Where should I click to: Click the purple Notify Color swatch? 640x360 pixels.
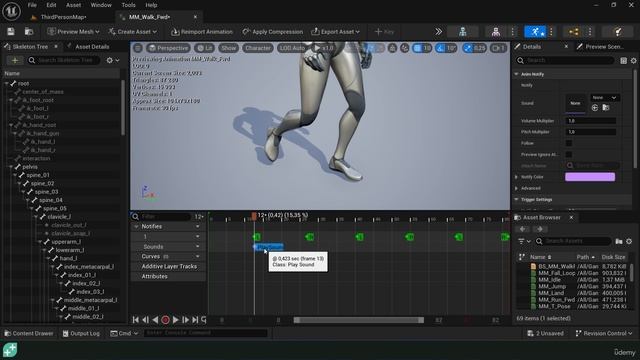590,177
